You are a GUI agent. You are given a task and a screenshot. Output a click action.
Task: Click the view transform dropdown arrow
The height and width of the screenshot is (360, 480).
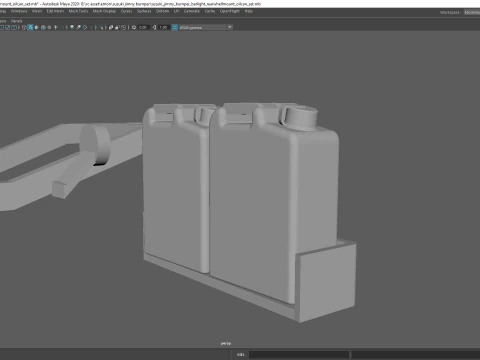click(230, 27)
